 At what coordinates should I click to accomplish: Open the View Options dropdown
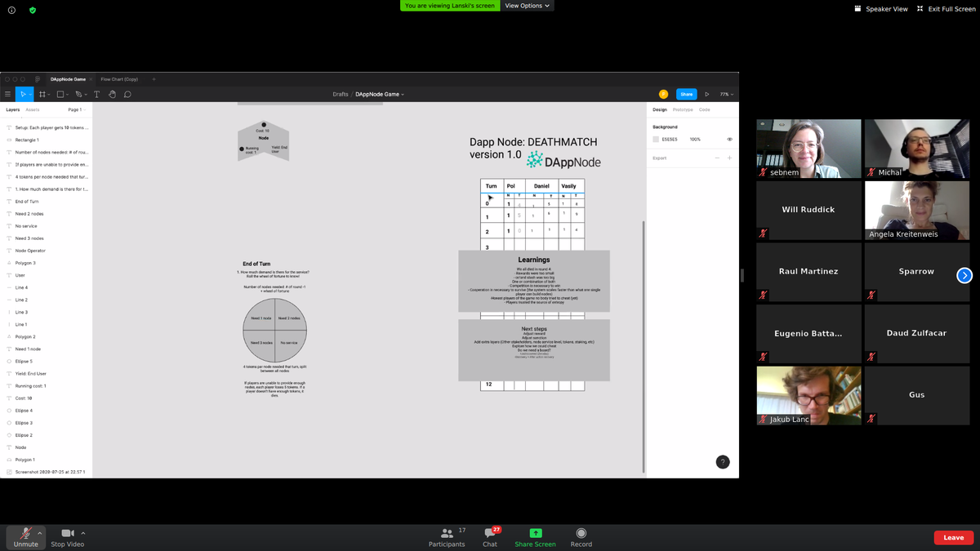click(528, 6)
